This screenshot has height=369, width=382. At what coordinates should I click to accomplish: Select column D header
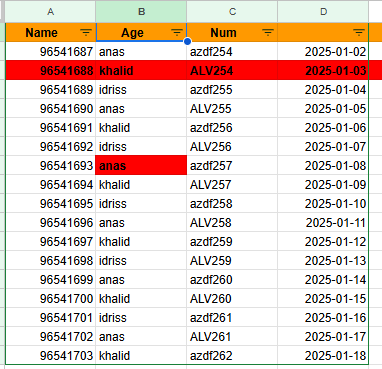pyautogui.click(x=323, y=12)
